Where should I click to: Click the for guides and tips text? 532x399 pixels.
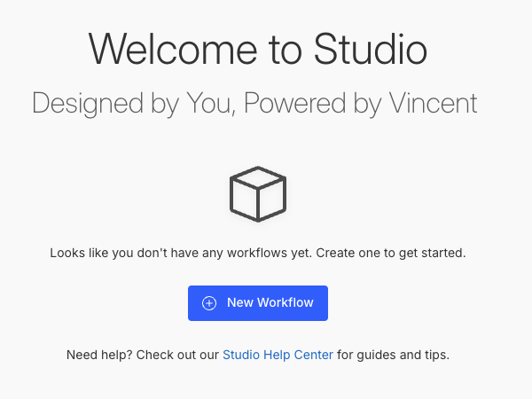point(394,356)
